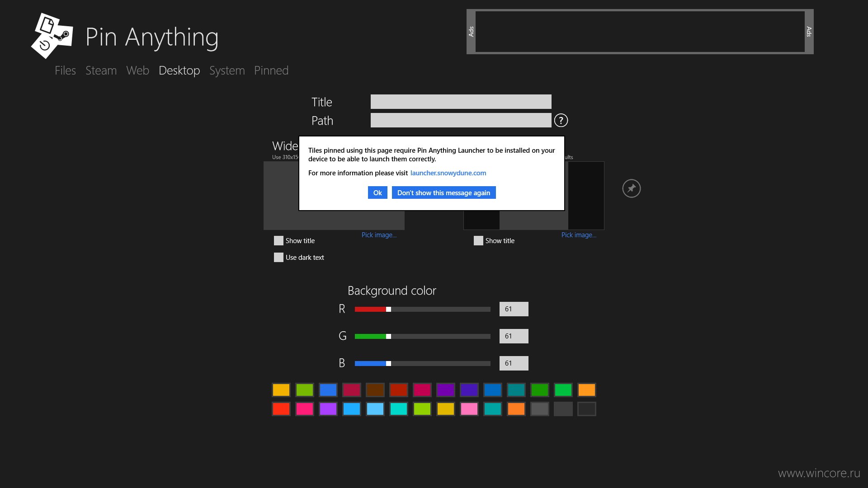Click the pin tile round icon
868x488 pixels.
click(x=631, y=188)
